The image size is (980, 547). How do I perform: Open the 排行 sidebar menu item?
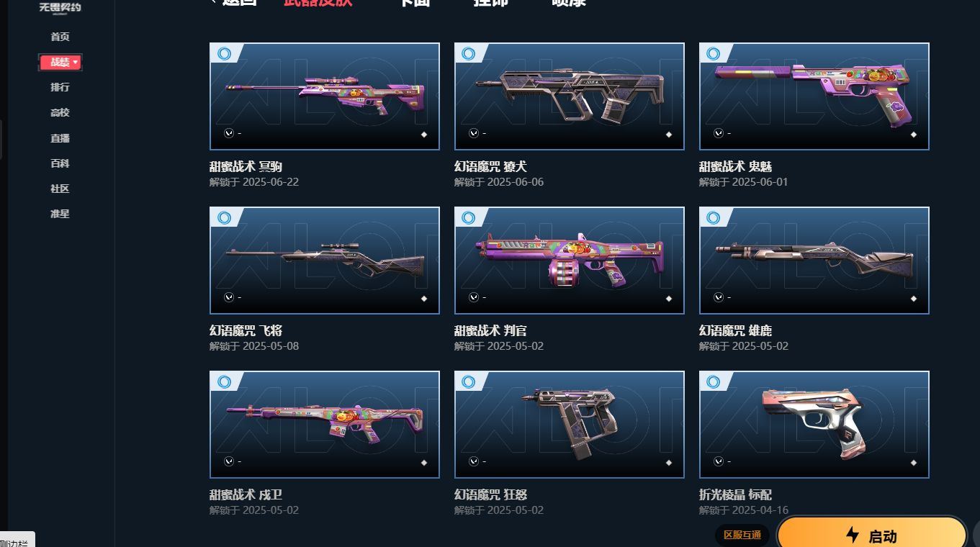[x=60, y=87]
